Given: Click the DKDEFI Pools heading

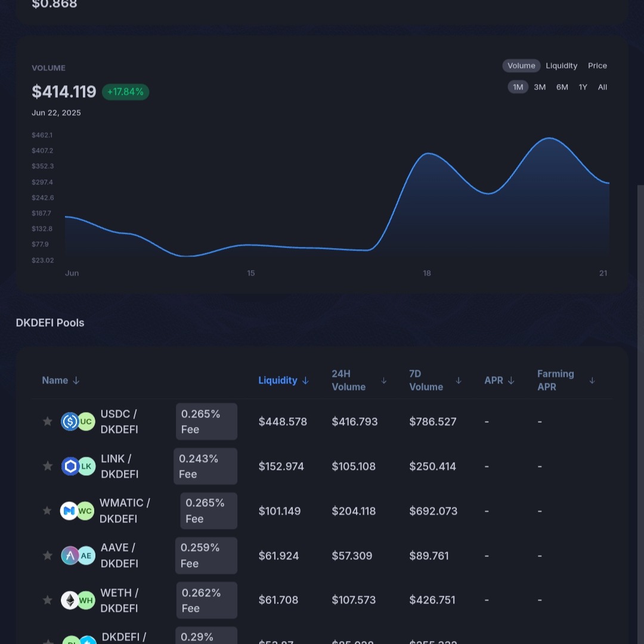Looking at the screenshot, I should click(49, 323).
